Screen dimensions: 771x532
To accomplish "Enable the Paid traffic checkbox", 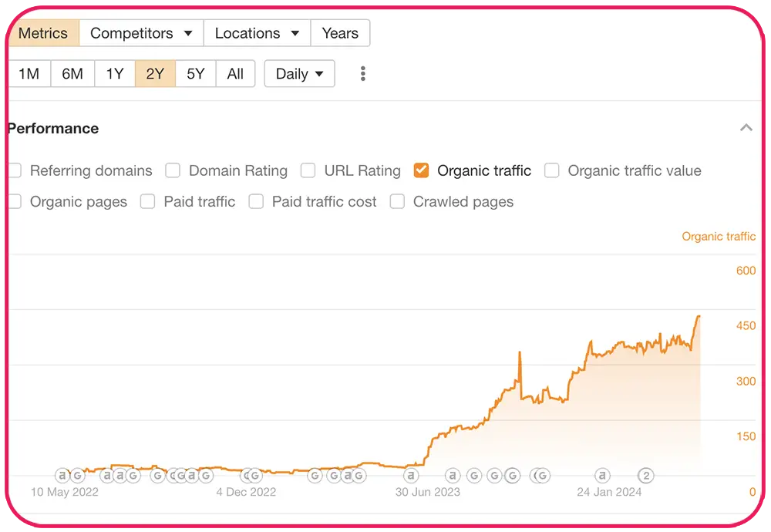I will coord(147,201).
